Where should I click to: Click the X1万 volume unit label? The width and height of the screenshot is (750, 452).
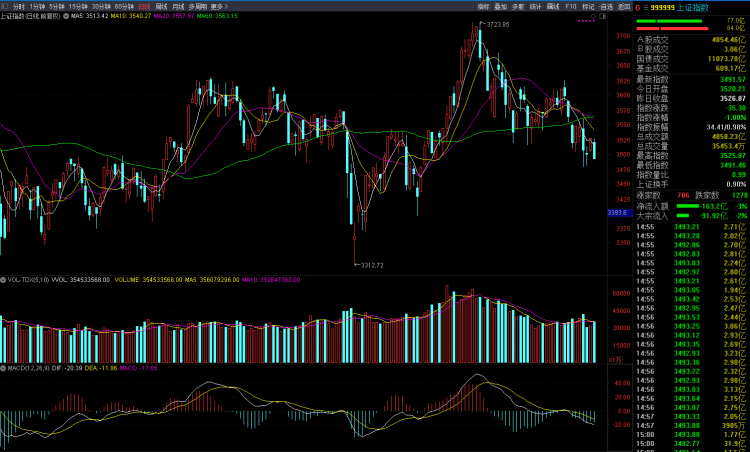click(x=615, y=360)
